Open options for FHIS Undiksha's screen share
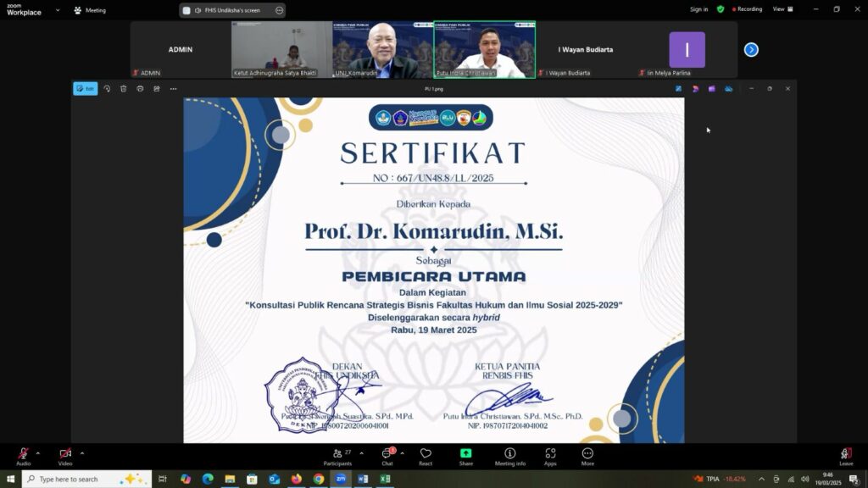Screen dimensions: 868x488 tap(279, 10)
